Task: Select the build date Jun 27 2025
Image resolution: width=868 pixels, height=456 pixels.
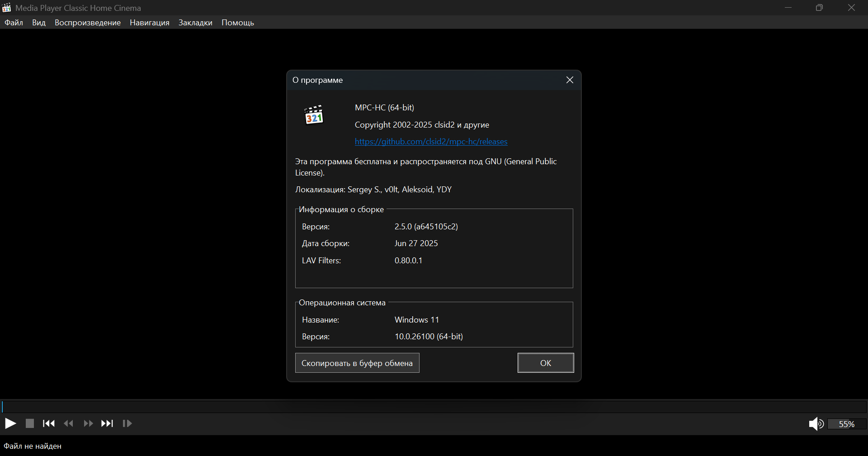Action: point(416,243)
